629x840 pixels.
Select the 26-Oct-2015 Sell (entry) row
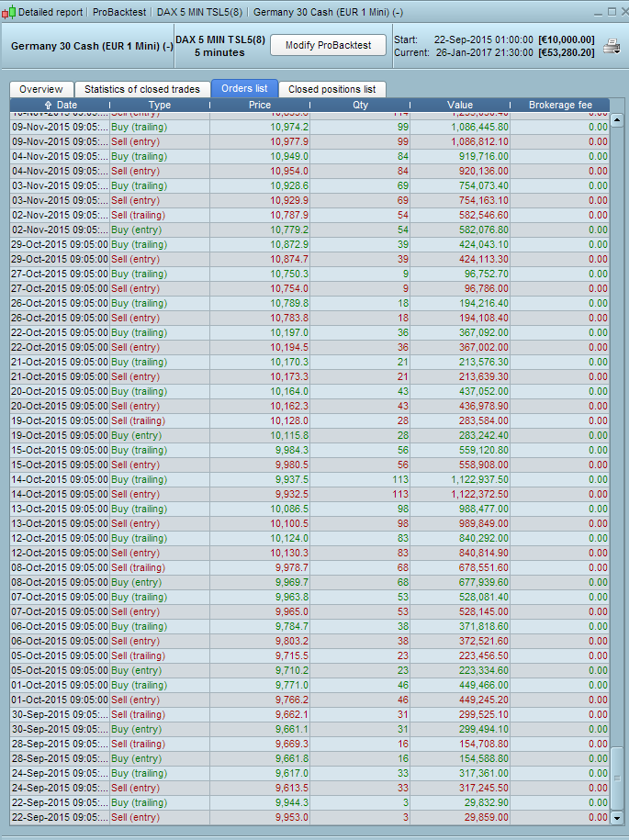click(x=309, y=319)
